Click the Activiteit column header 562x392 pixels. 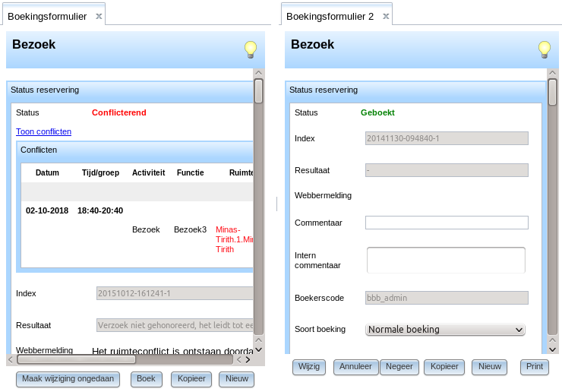148,173
